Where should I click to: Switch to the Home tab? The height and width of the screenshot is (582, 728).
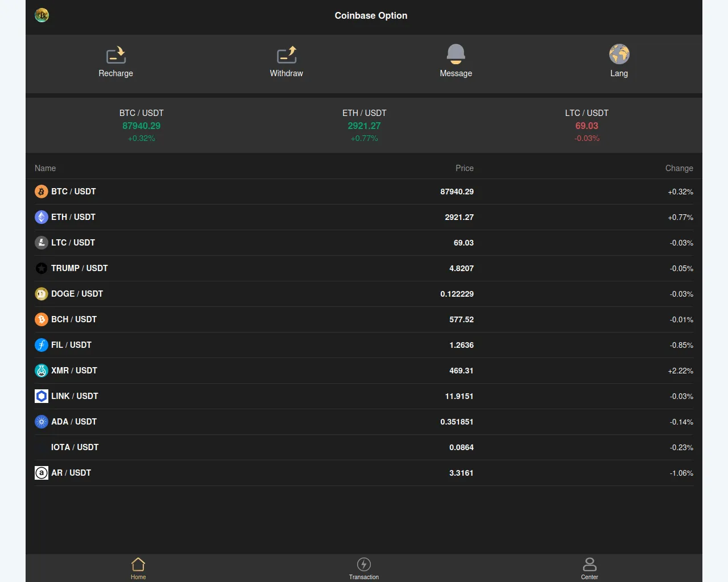click(x=138, y=568)
